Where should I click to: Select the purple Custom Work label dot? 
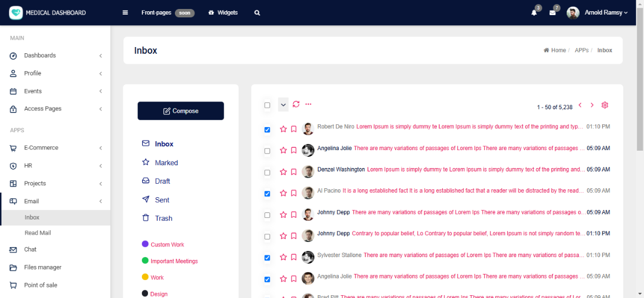(145, 244)
